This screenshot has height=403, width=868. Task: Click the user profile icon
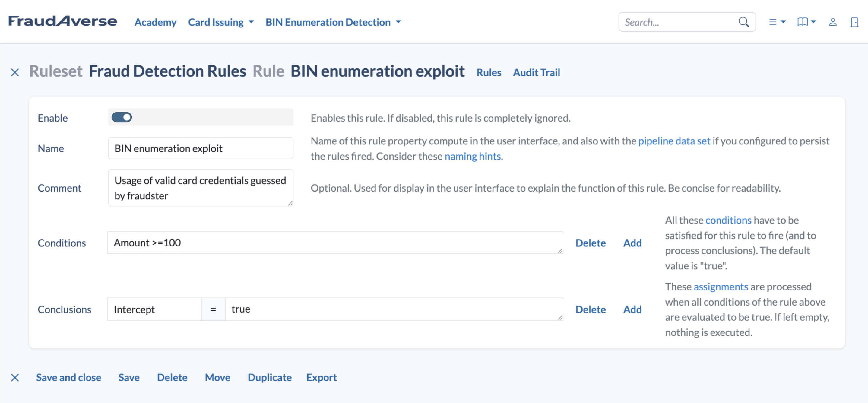click(x=833, y=22)
